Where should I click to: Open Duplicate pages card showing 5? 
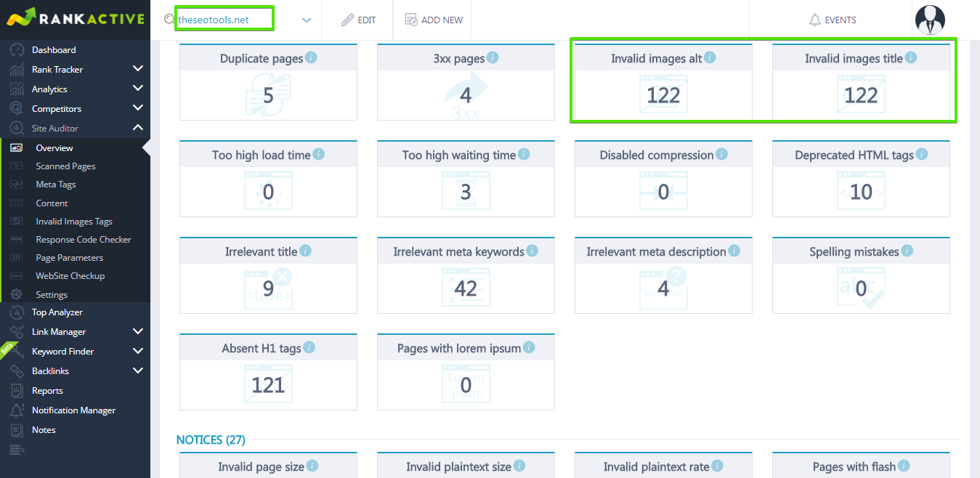268,82
